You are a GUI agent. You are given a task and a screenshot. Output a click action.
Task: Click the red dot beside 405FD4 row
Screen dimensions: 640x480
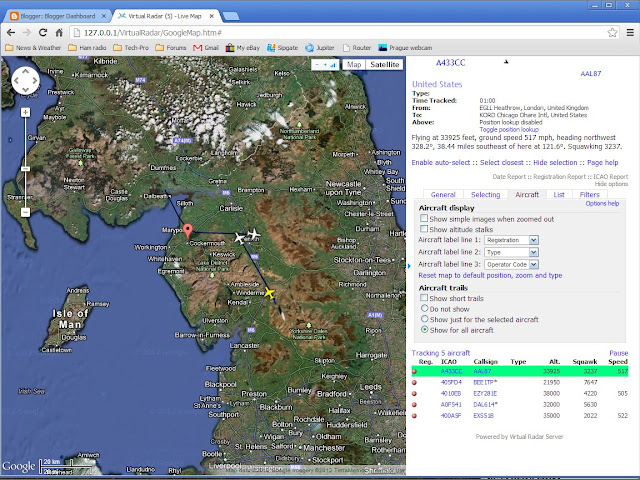coord(414,382)
